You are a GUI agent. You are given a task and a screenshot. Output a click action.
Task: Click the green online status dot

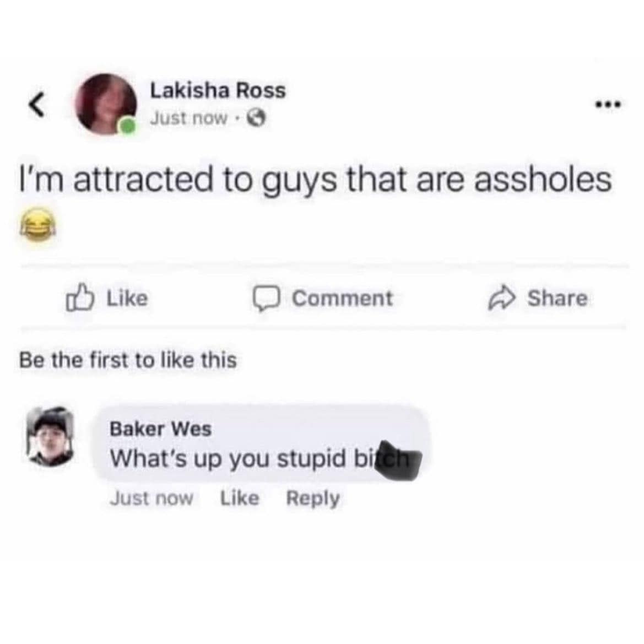[128, 125]
